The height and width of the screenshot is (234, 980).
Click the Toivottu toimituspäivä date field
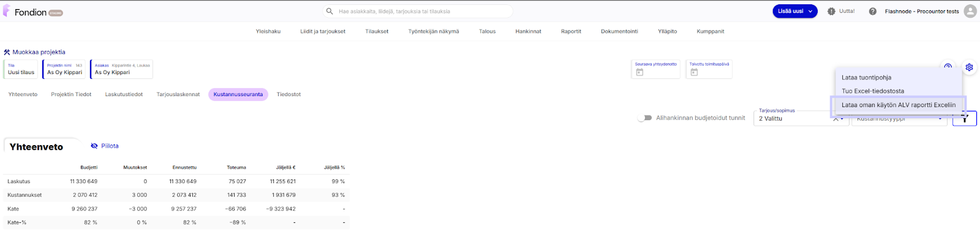[x=709, y=69]
